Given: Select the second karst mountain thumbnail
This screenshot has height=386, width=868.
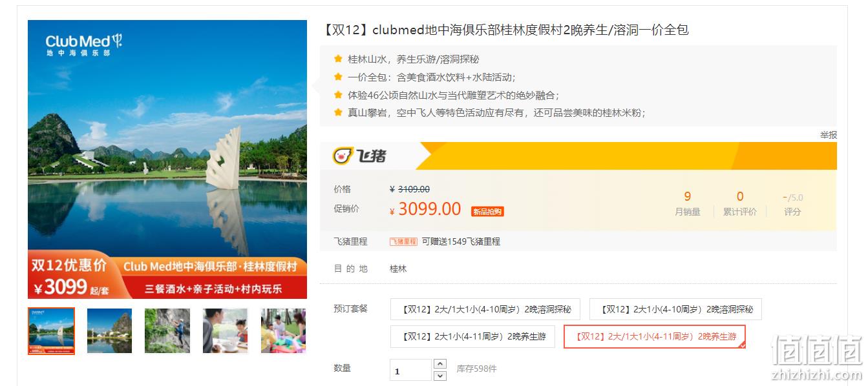Looking at the screenshot, I should pyautogui.click(x=109, y=330).
